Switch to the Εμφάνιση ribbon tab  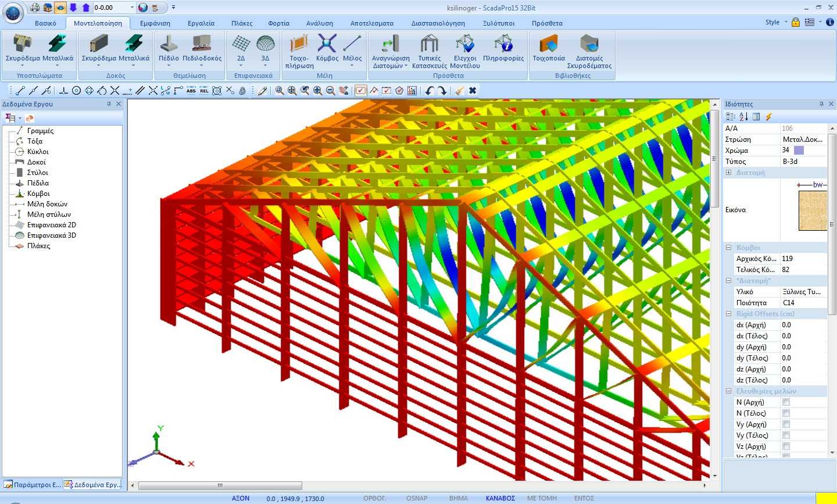pyautogui.click(x=155, y=23)
